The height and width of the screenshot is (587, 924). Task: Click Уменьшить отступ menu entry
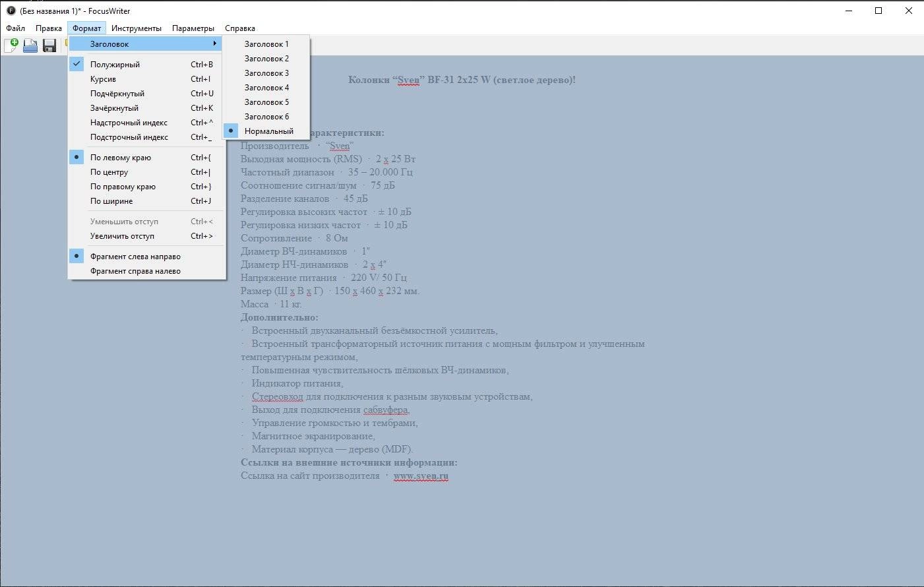147,222
